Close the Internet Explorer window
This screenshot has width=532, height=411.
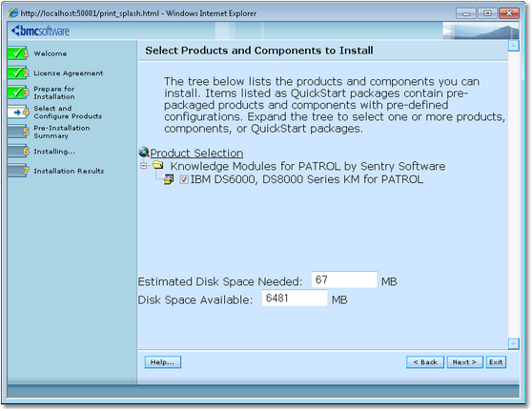click(x=509, y=13)
